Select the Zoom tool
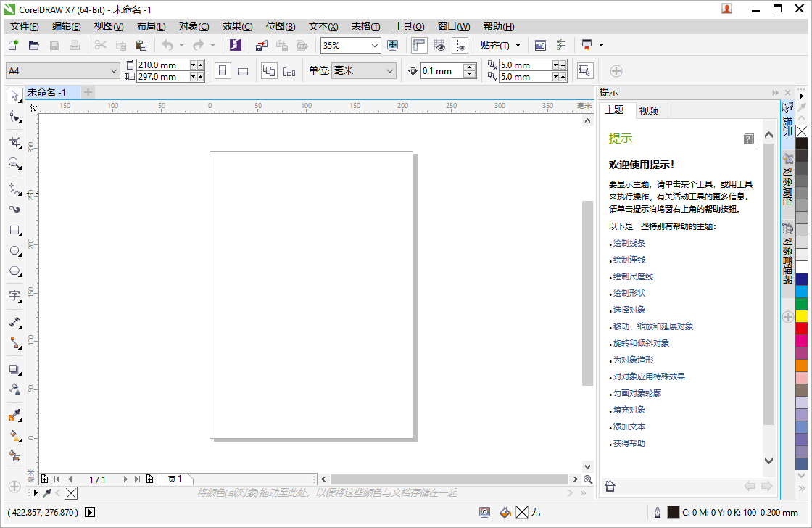Viewport: 812px width, 528px height. pyautogui.click(x=14, y=163)
